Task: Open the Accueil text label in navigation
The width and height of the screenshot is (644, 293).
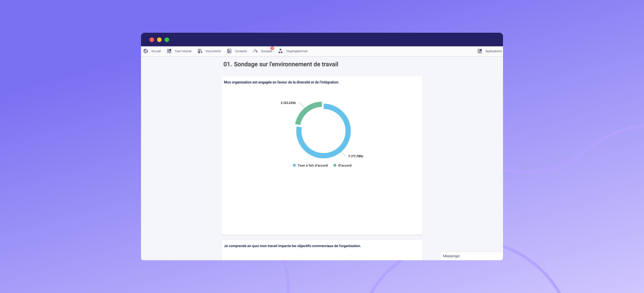Action: [156, 51]
